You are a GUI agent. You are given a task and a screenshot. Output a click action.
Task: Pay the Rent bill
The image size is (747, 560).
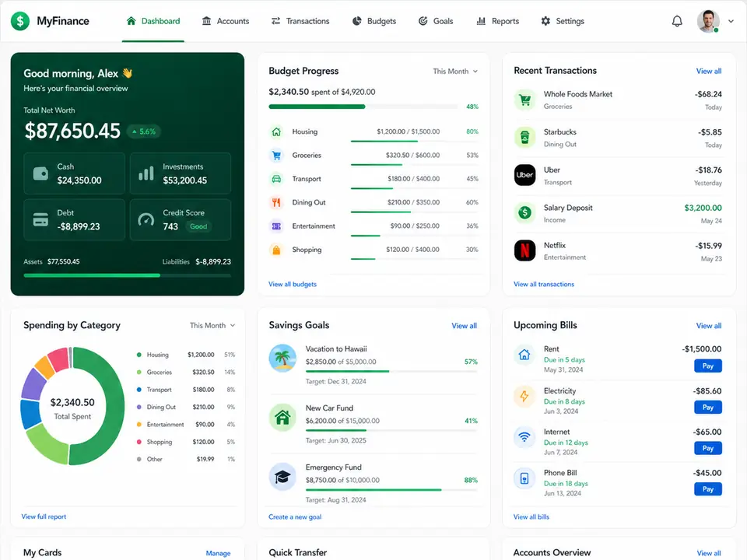click(708, 366)
